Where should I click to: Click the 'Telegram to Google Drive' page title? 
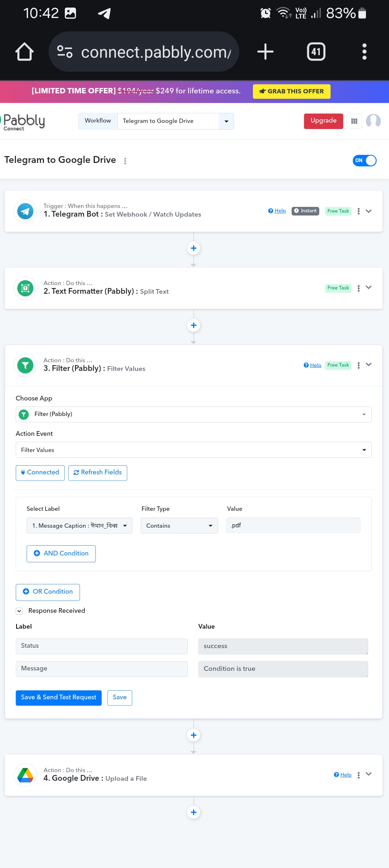(x=60, y=160)
